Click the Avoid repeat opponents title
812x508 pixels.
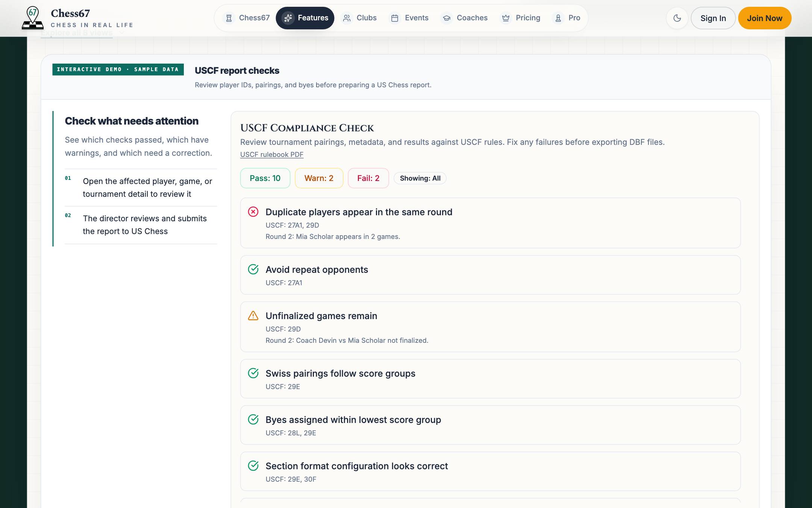tap(317, 269)
